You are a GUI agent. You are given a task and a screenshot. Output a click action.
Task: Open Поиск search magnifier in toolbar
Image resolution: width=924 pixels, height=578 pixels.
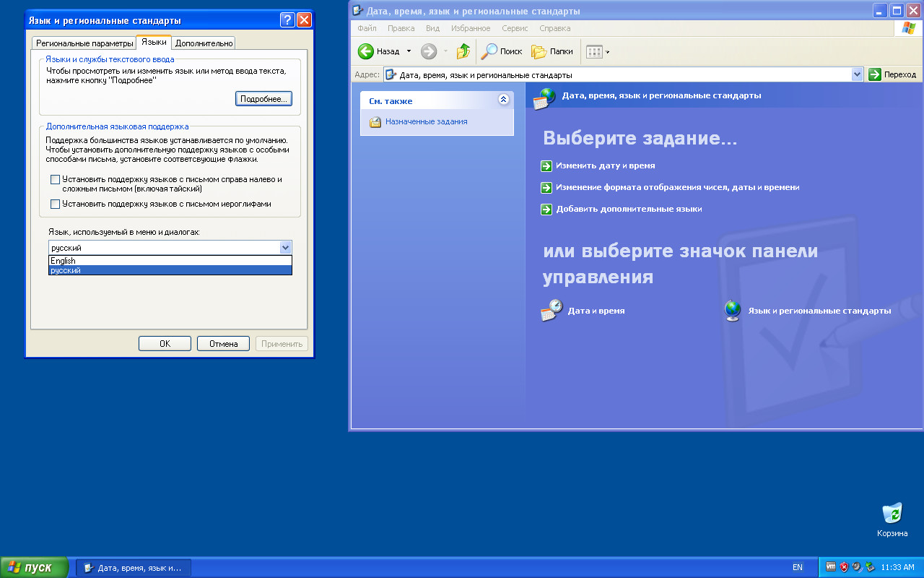point(490,51)
